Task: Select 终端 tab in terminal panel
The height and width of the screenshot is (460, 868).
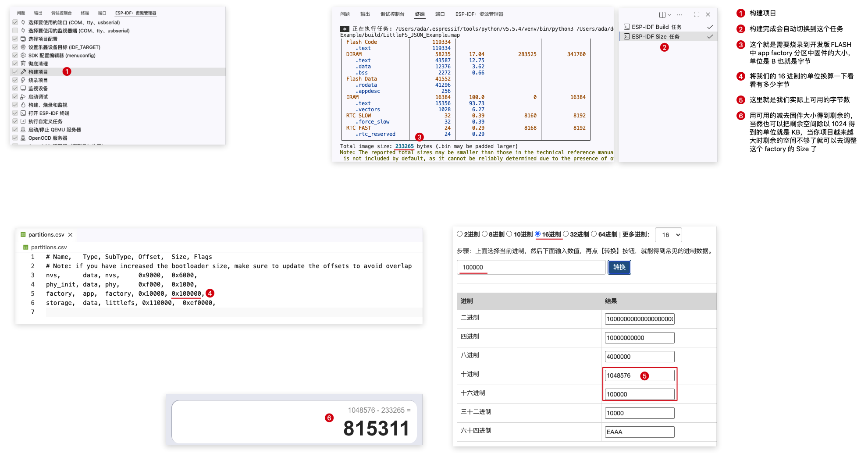Action: [420, 14]
